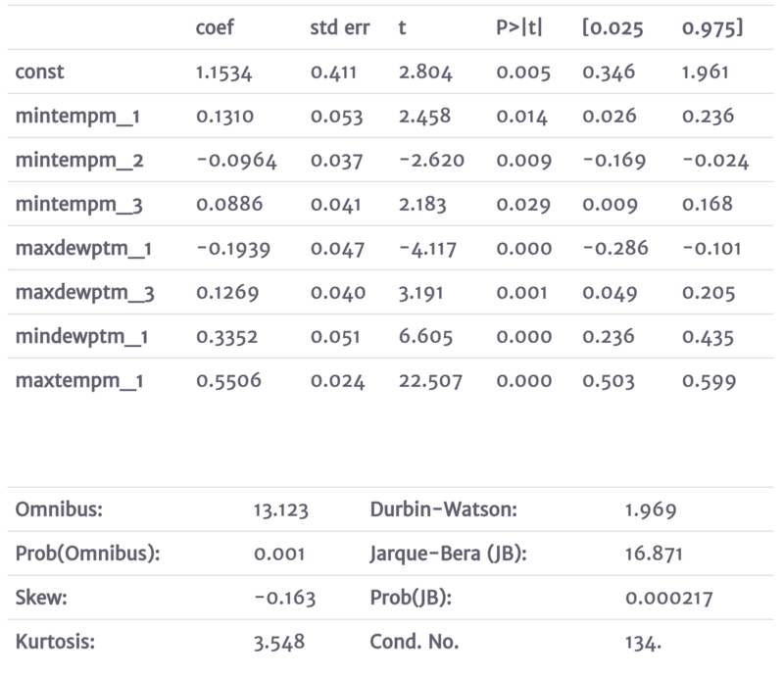The image size is (784, 675).
Task: Select the 'const' row label
Action: [42, 72]
